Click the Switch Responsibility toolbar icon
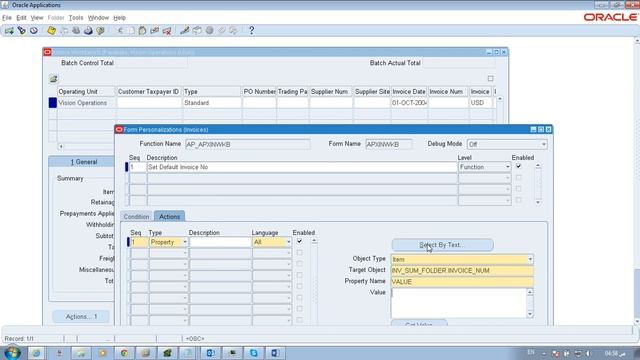 [x=76, y=31]
